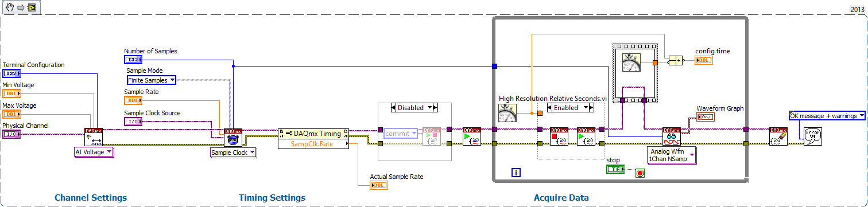Select the Number of Samples I32 terminal

133,60
